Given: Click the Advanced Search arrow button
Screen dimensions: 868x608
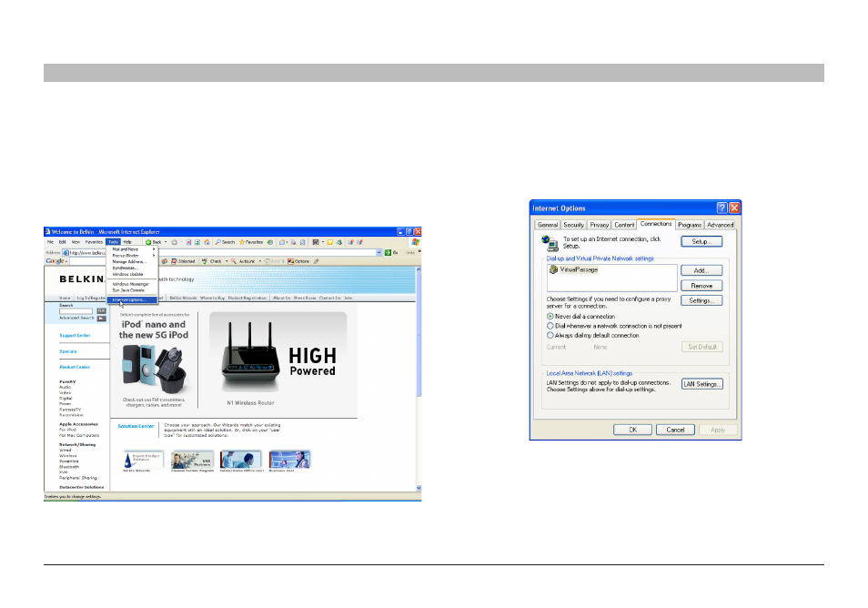Looking at the screenshot, I should point(101,319).
